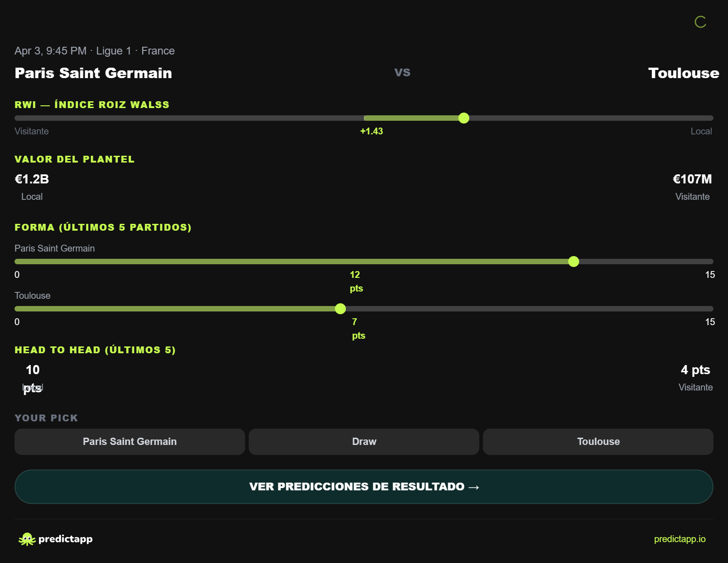Click the predictapp octopus logo
This screenshot has width=728, height=563.
(27, 539)
